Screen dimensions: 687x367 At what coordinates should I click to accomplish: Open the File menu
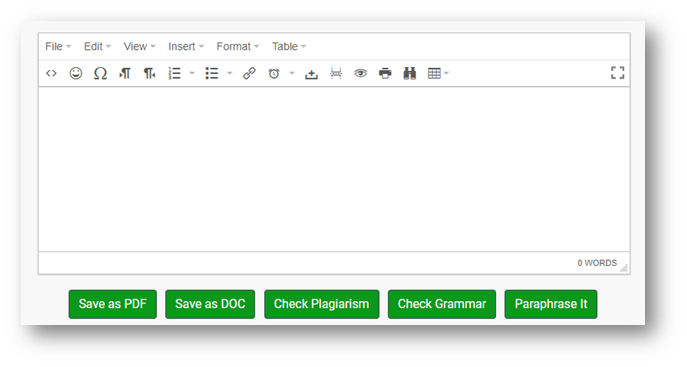coord(58,46)
